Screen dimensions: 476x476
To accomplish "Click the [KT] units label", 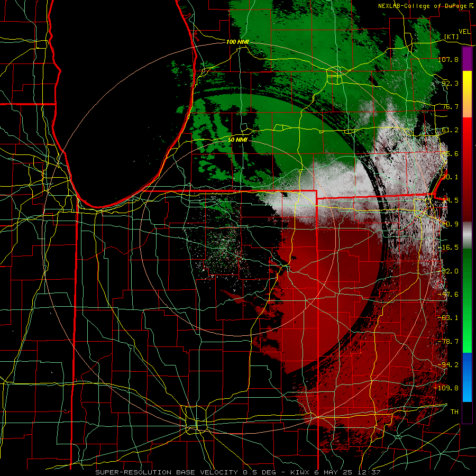I will coord(452,36).
